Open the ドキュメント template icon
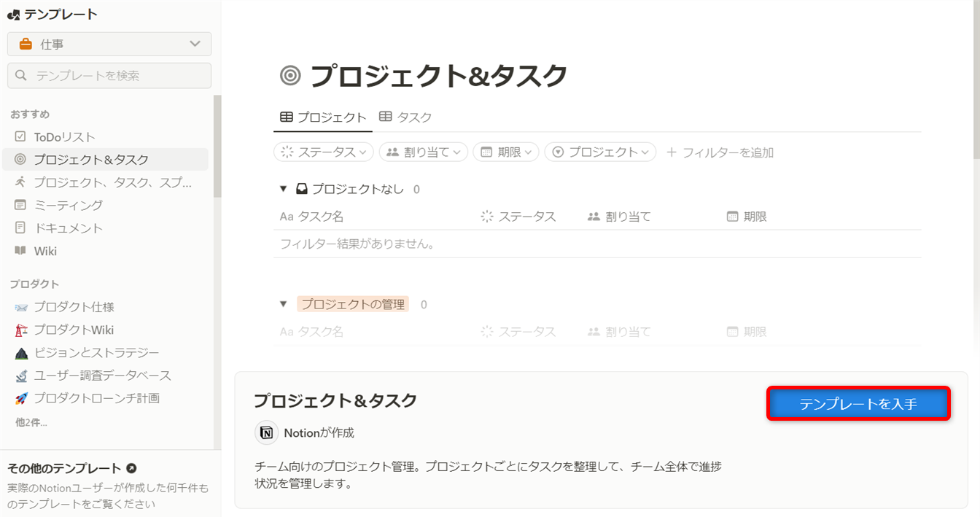 (x=20, y=228)
